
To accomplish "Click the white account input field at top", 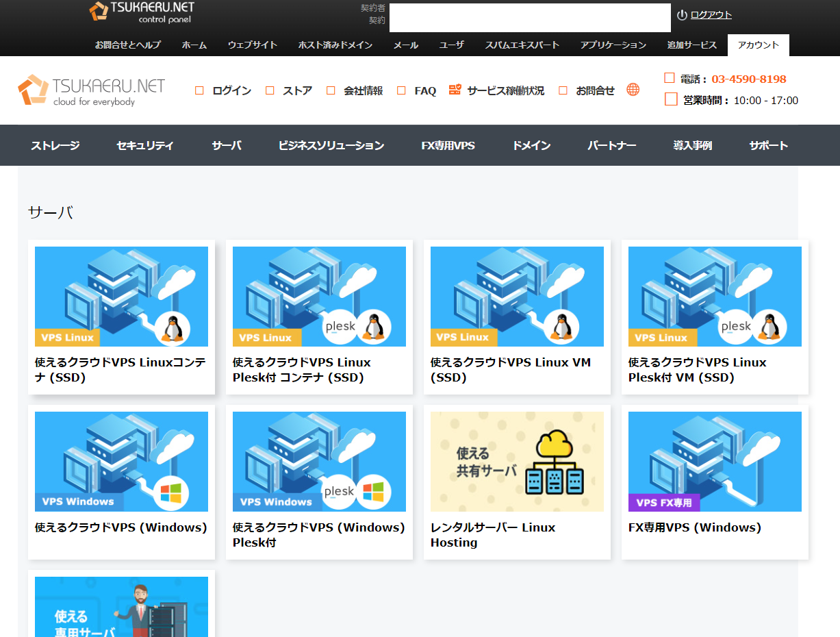I will click(530, 18).
